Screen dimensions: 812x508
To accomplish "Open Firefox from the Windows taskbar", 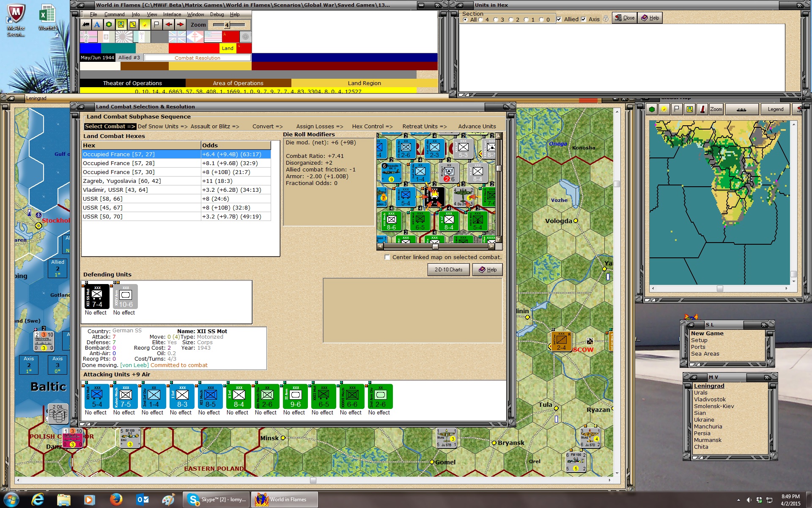I will pos(116,500).
